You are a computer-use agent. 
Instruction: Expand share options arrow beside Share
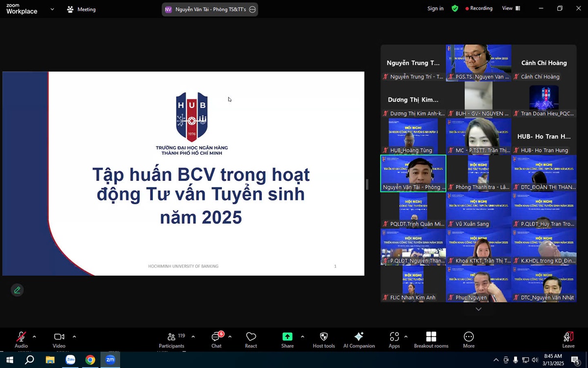[302, 337]
